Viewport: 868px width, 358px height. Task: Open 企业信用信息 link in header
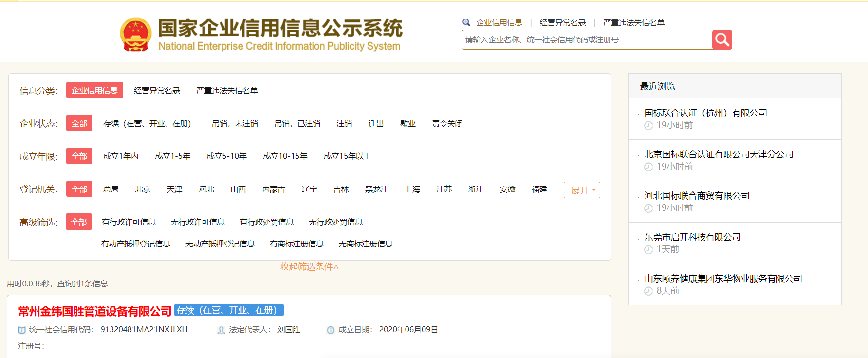[499, 22]
